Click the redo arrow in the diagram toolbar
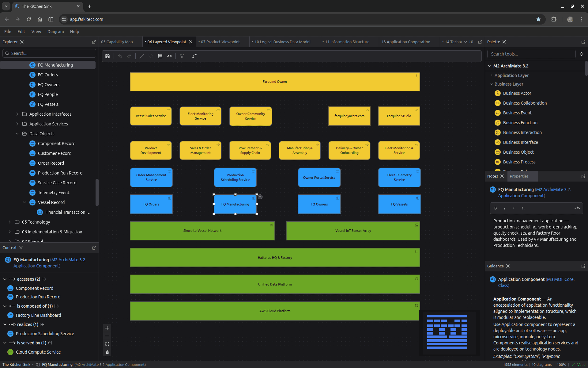The height and width of the screenshot is (368, 588). (x=129, y=56)
